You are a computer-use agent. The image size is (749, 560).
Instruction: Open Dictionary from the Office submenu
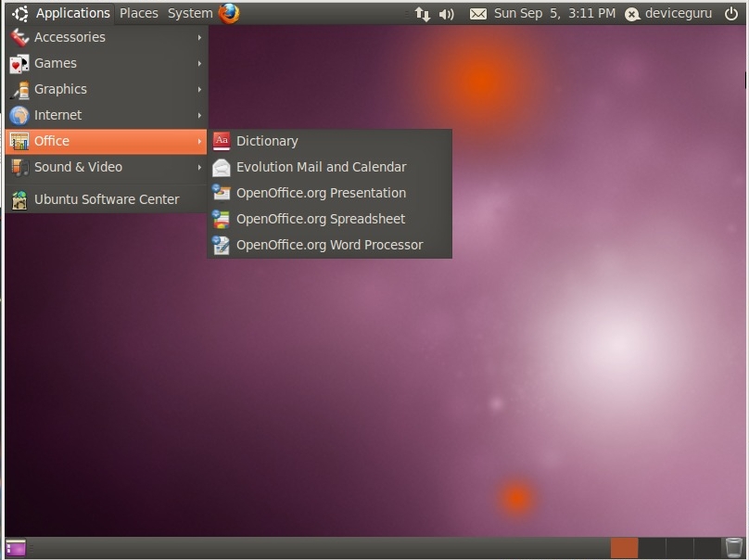(330, 141)
